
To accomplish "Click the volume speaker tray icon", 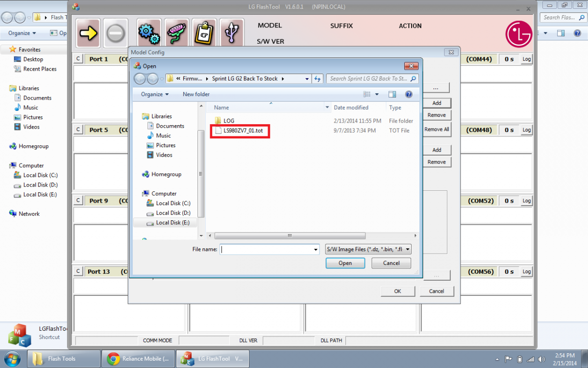I will tap(541, 359).
